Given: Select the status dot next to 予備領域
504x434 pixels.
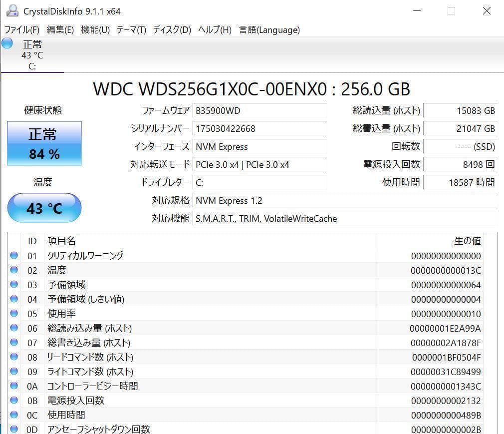Looking at the screenshot, I should 14,285.
